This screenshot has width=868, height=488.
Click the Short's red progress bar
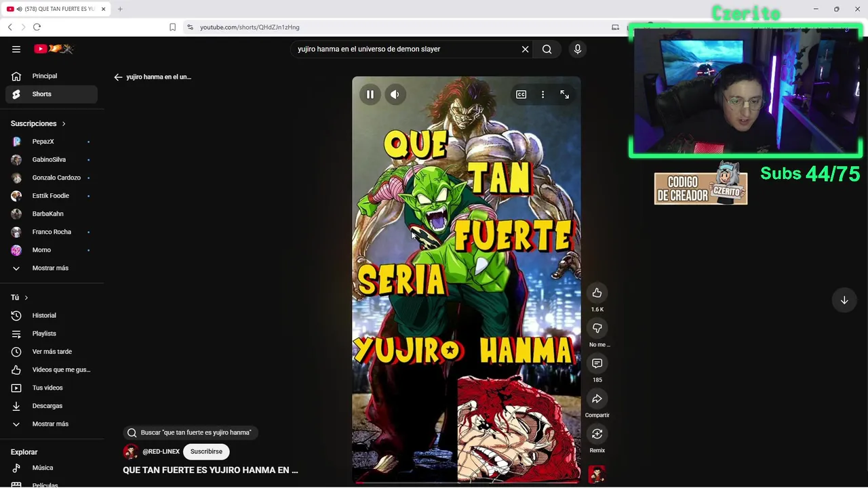pyautogui.click(x=467, y=482)
